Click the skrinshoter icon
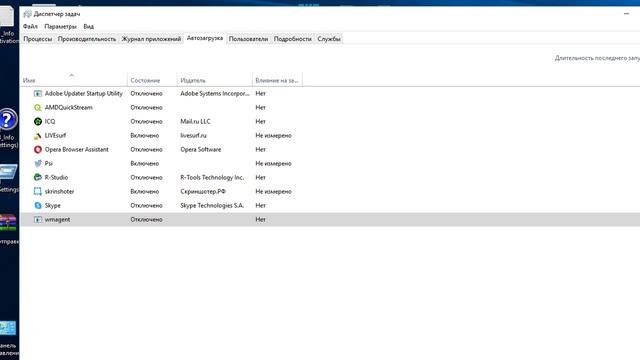 [38, 191]
